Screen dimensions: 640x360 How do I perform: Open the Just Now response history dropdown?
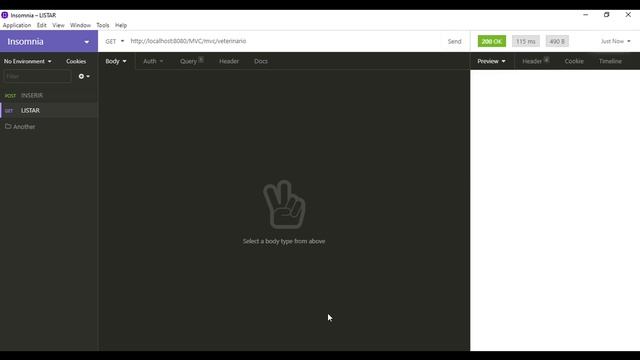click(616, 41)
